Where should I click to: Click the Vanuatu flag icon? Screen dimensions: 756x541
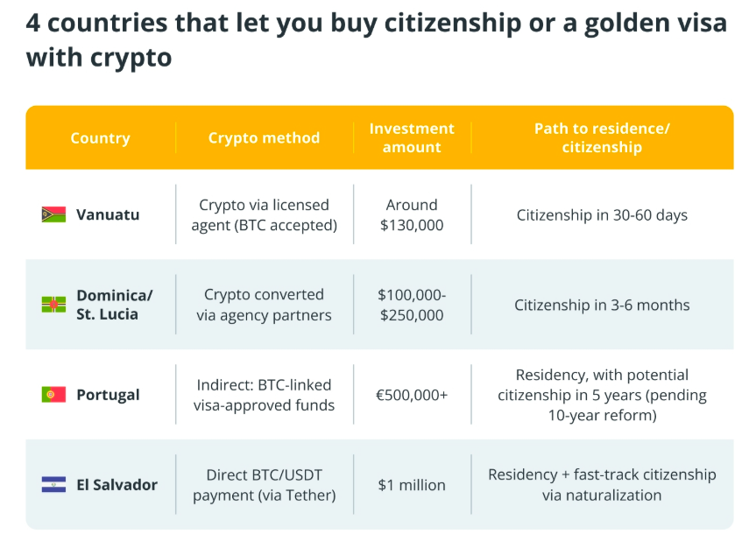click(53, 214)
